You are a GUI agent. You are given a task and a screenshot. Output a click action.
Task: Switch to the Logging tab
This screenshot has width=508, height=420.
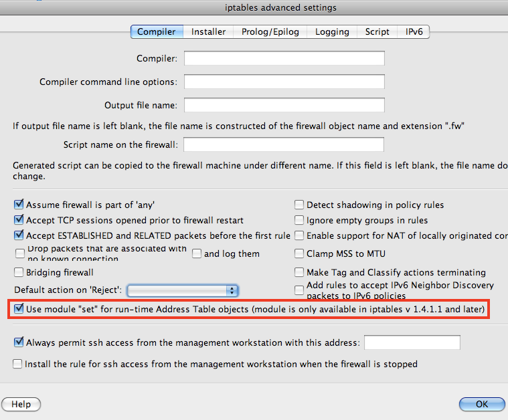pos(332,31)
